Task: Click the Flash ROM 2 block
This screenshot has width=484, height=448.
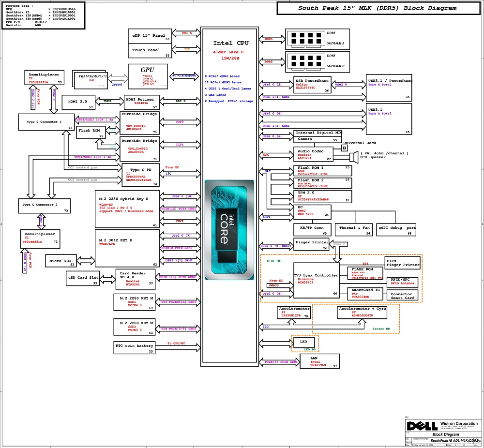Action: coord(322,183)
